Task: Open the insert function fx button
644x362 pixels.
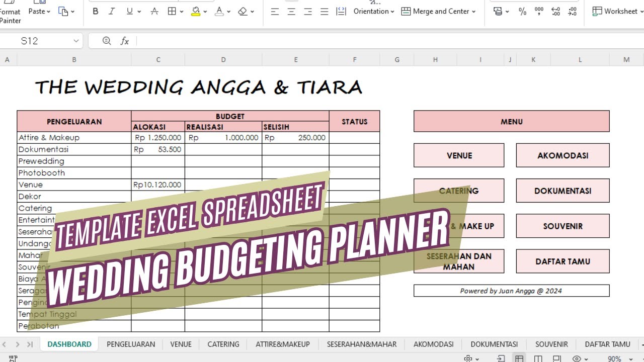Action: tap(125, 41)
